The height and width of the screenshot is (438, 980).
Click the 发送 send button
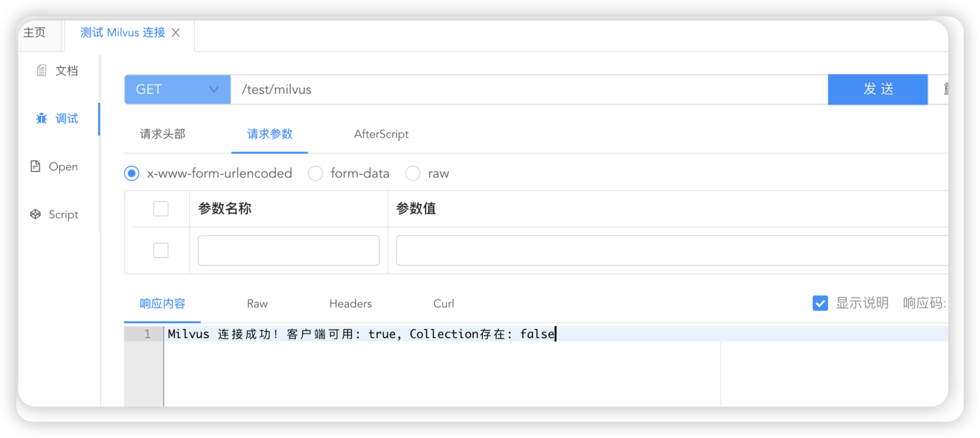[878, 89]
